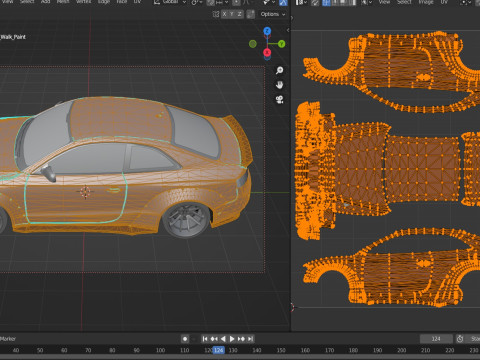This screenshot has width=480, height=360.
Task: Expand the viewport sidebar with the small arrow
Action: coord(288,30)
